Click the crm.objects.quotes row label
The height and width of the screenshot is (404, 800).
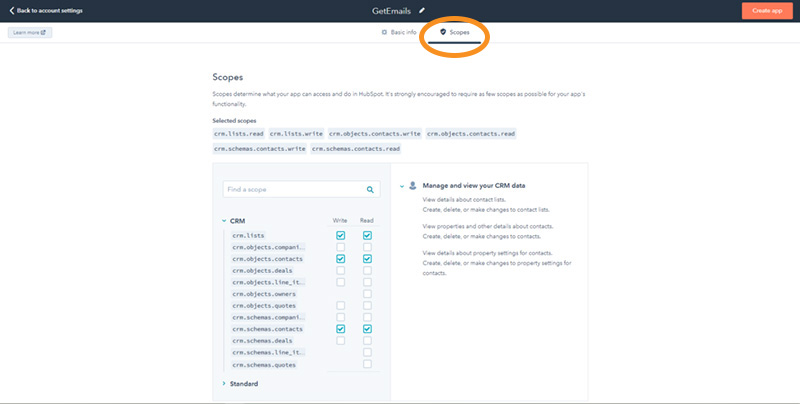pyautogui.click(x=264, y=306)
